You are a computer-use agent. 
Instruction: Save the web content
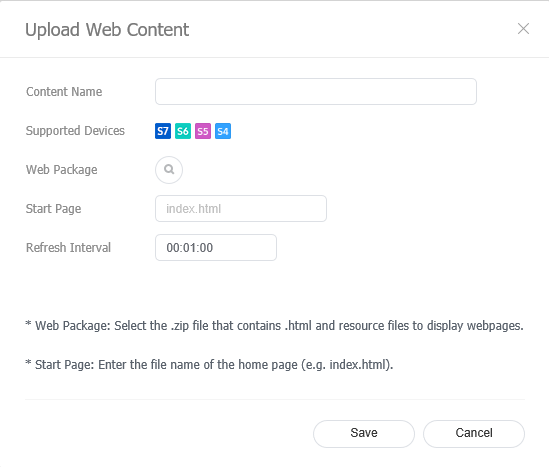364,434
